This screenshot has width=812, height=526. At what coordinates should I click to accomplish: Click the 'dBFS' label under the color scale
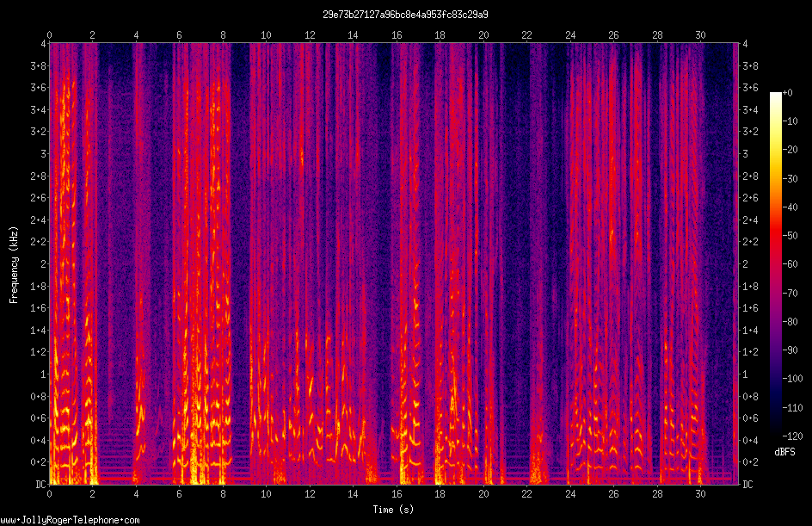784,452
